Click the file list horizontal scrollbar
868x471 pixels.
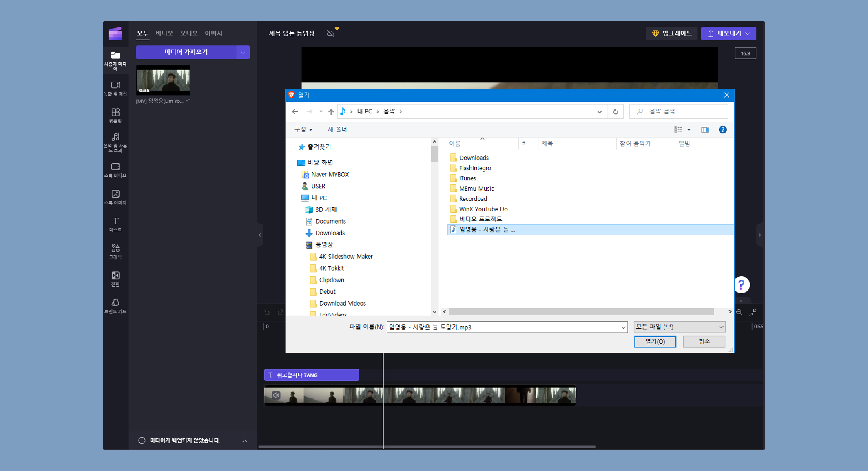click(x=581, y=312)
